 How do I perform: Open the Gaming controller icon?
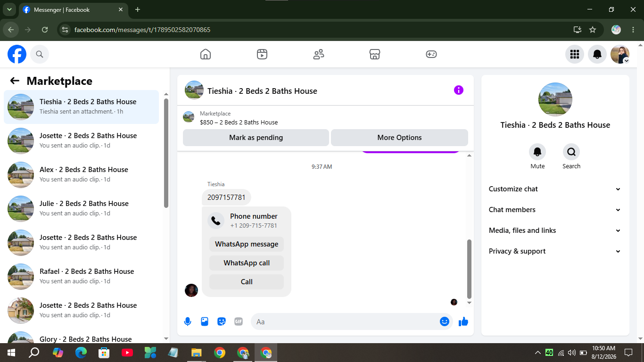pos(431,54)
